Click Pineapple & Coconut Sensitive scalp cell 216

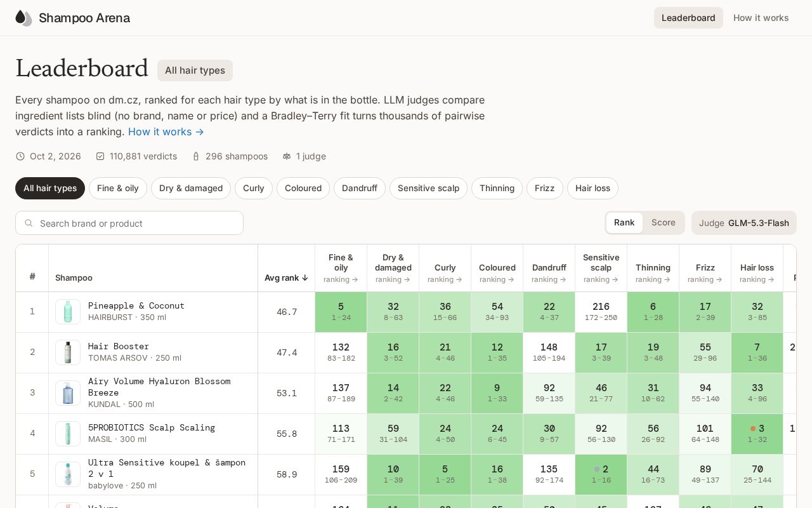tap(601, 312)
